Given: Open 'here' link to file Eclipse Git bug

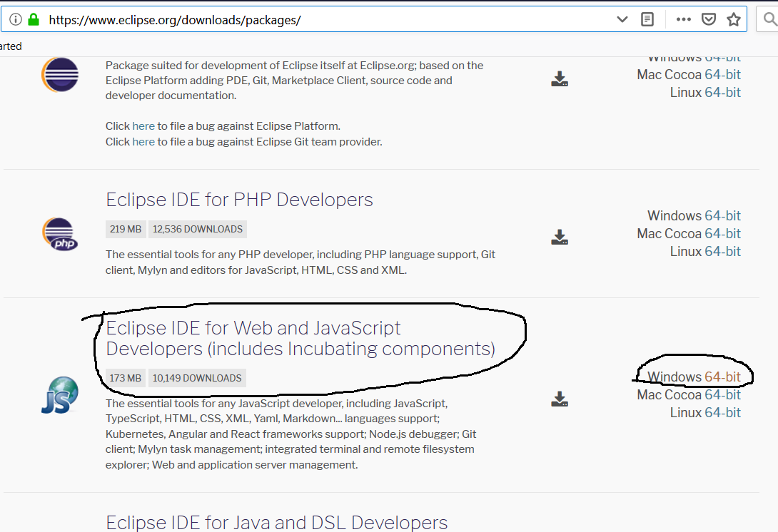Looking at the screenshot, I should coord(143,142).
